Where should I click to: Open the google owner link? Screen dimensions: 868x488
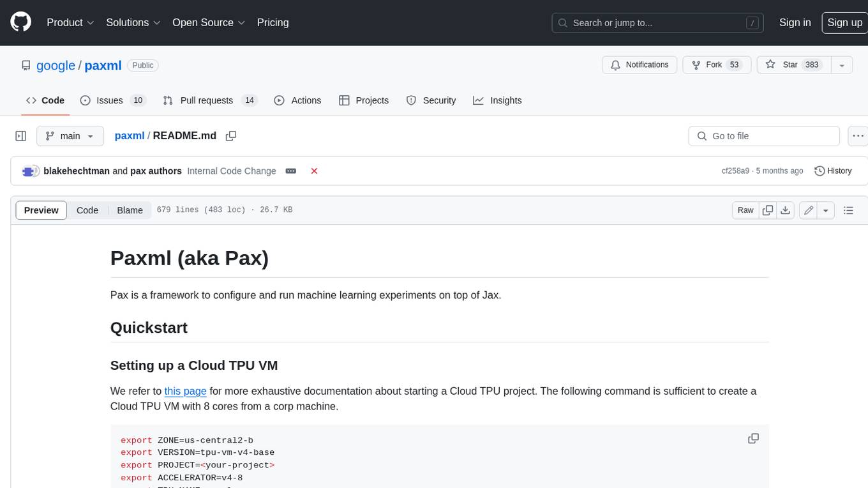(x=56, y=66)
